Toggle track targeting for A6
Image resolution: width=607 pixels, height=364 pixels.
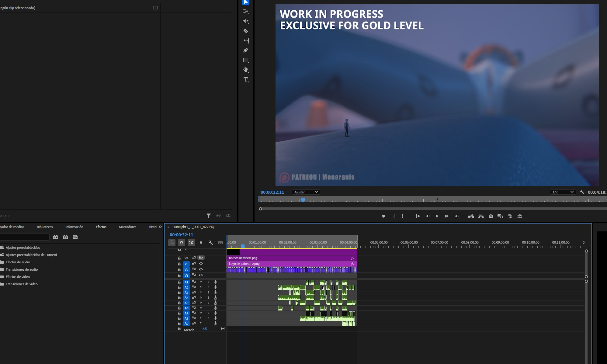[186, 308]
